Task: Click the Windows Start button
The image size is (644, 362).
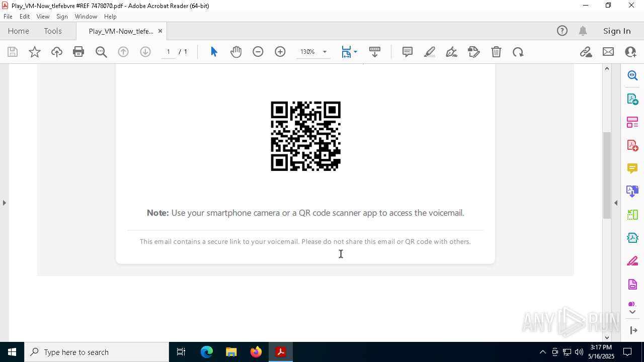Action: [x=12, y=352]
